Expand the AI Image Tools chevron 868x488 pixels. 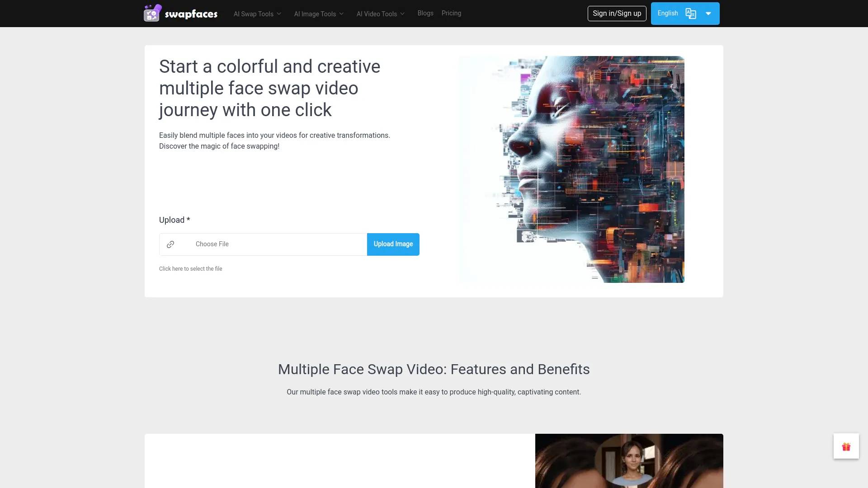(341, 14)
